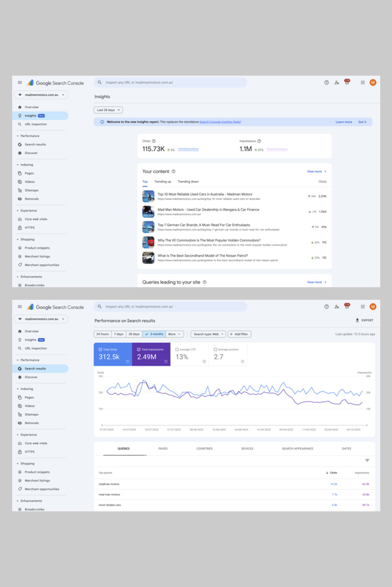This screenshot has width=392, height=587.
Task: Enable the Average CTR checkbox
Action: click(x=177, y=349)
